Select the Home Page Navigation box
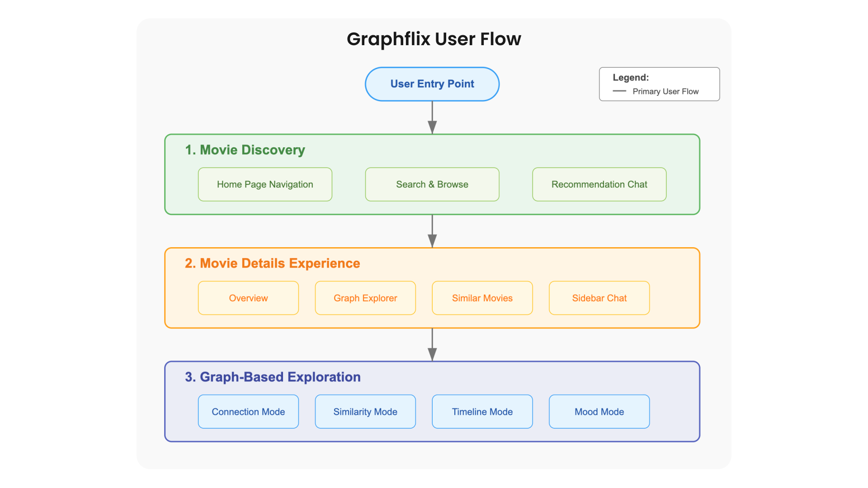 pyautogui.click(x=265, y=184)
